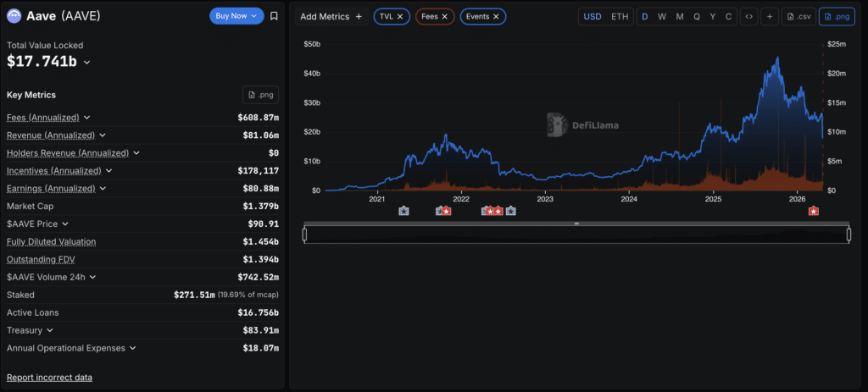The width and height of the screenshot is (868, 392).
Task: Bookmark the Aave protocol
Action: pos(274,16)
